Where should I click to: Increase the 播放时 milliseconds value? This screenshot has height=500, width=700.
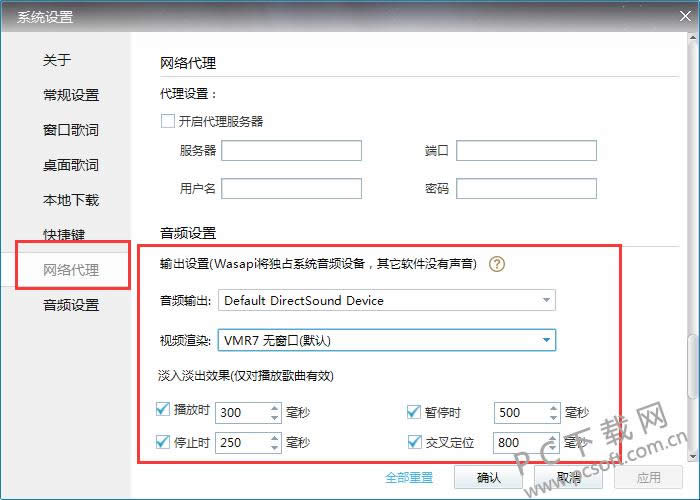(x=274, y=407)
